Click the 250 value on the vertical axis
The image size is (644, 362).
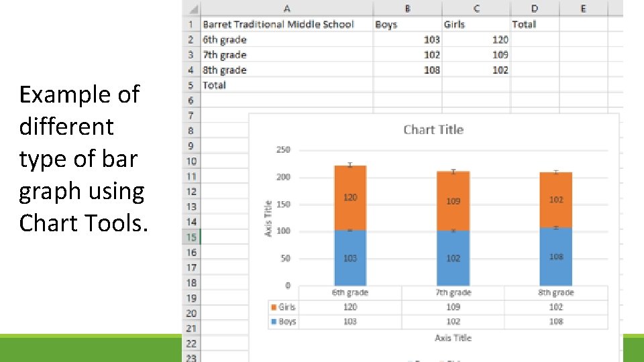point(283,149)
